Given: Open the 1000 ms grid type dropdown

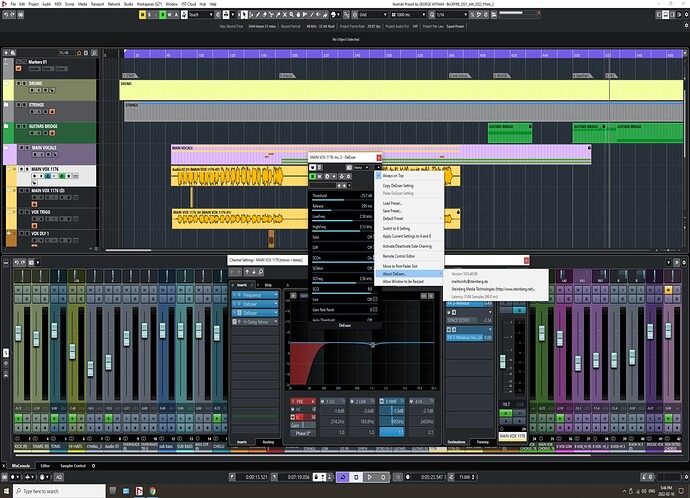Looking at the screenshot, I should click(x=408, y=15).
